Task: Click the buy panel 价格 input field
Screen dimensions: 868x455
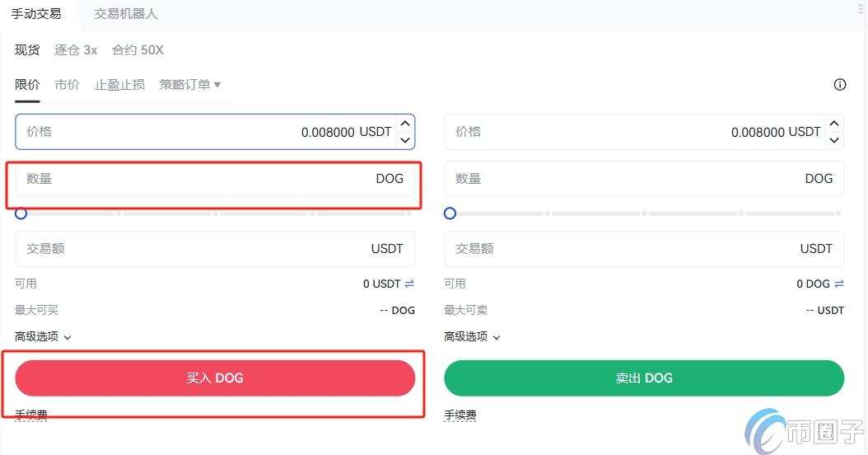Action: click(x=215, y=132)
